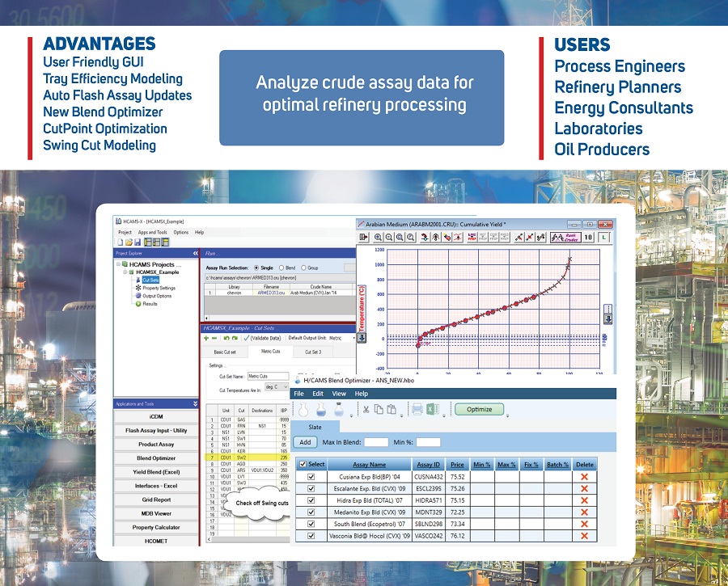Screen dimensions: 728x586
Task: Launch the Product Assay tool button
Action: pyautogui.click(x=156, y=445)
